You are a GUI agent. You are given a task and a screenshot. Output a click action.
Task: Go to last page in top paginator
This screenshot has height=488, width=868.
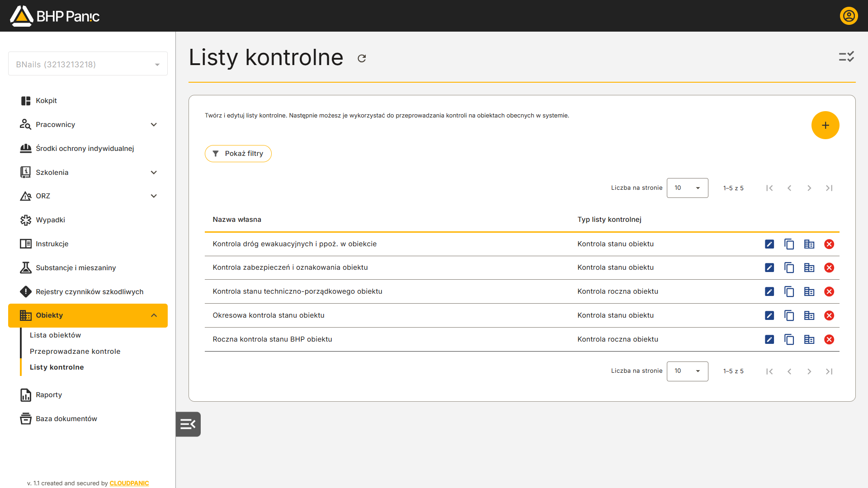pos(829,188)
